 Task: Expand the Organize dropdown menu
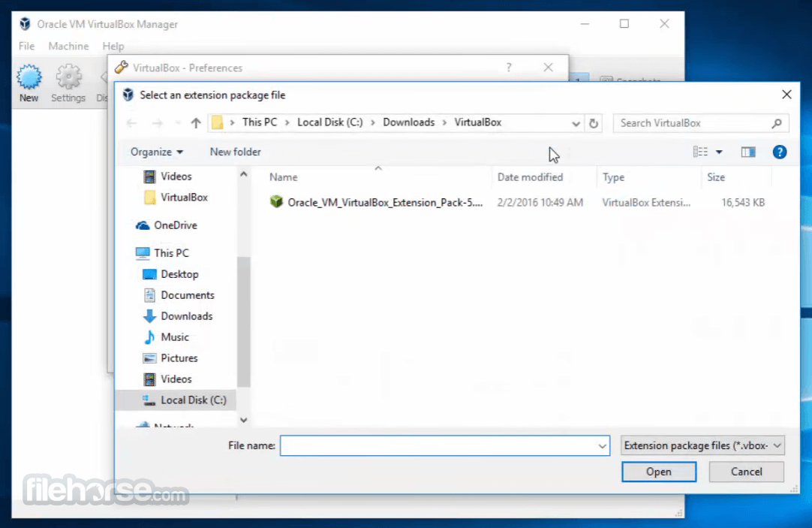click(157, 152)
